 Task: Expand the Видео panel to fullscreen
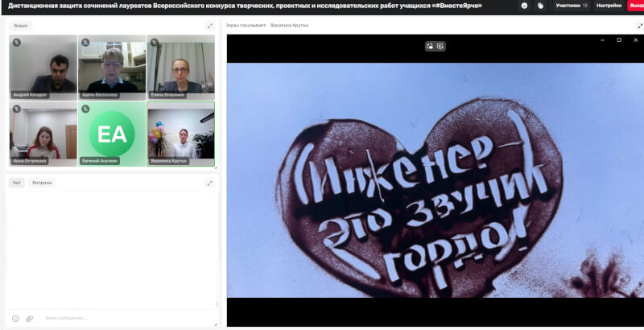(210, 26)
